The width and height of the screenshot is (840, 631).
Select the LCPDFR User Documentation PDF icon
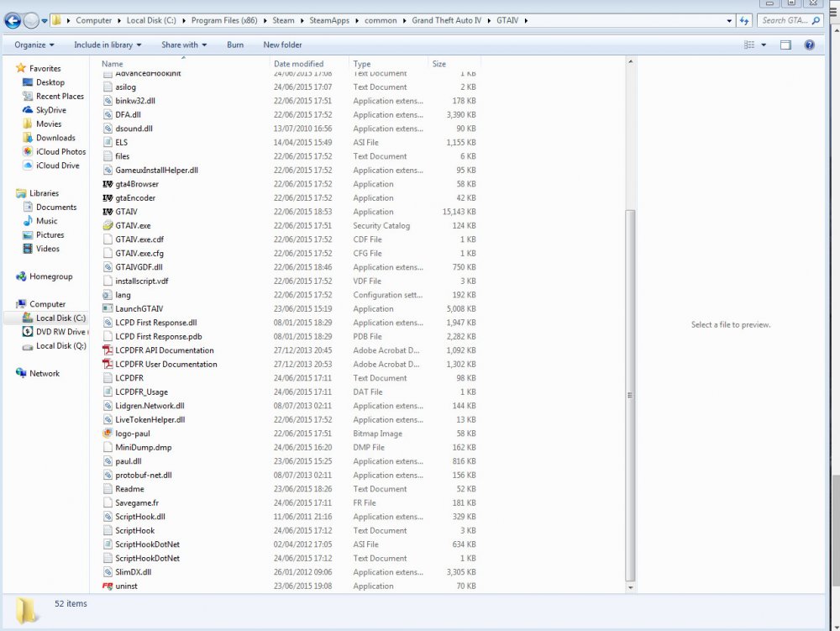(x=108, y=365)
